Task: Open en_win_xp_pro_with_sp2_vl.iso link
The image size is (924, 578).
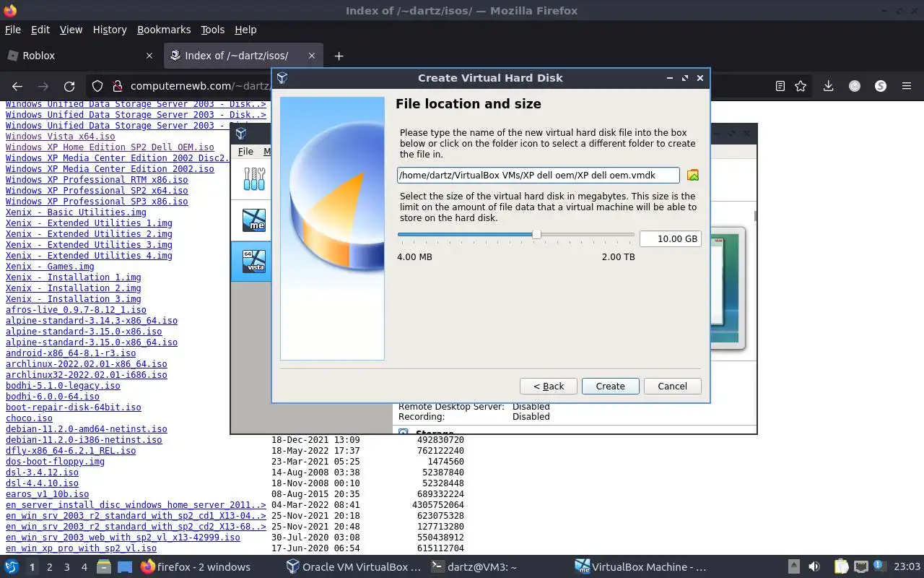Action: [x=81, y=548]
